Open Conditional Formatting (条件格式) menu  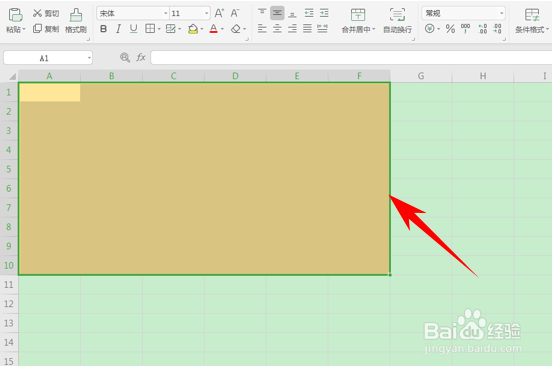pyautogui.click(x=532, y=20)
